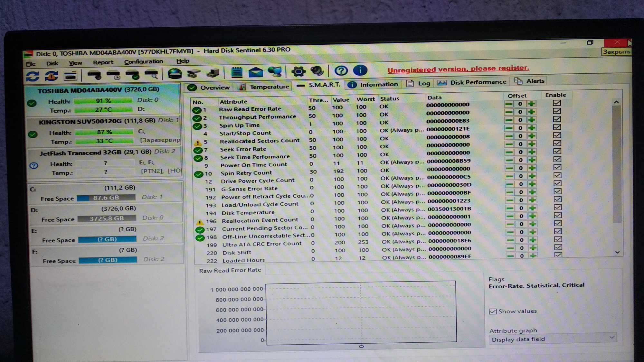Toggle Enable checkbox for Disk Temperature row
Screen dimensions: 644x362
coord(558,208)
